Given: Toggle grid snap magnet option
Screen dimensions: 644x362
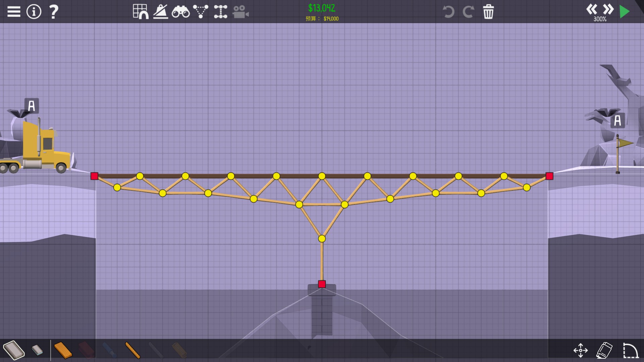Looking at the screenshot, I should coord(141,12).
